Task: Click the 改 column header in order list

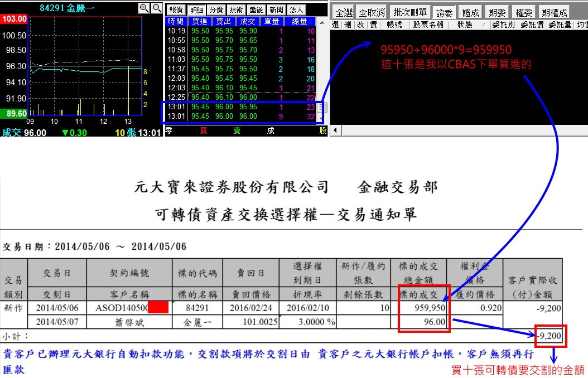Action: pos(360,25)
